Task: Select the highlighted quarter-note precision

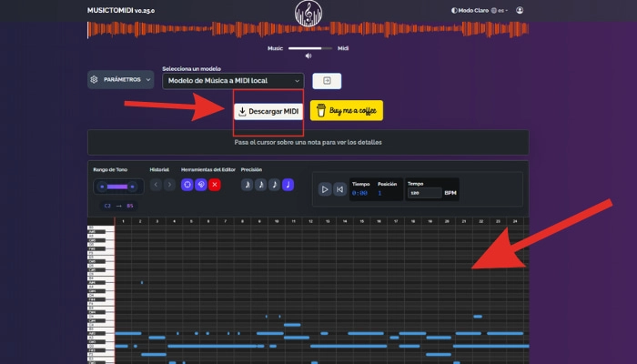Action: pyautogui.click(x=288, y=185)
